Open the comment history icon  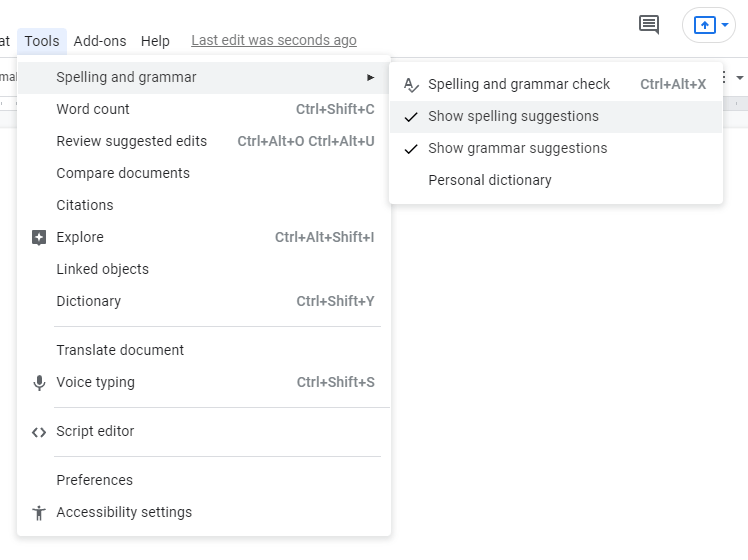tap(649, 24)
